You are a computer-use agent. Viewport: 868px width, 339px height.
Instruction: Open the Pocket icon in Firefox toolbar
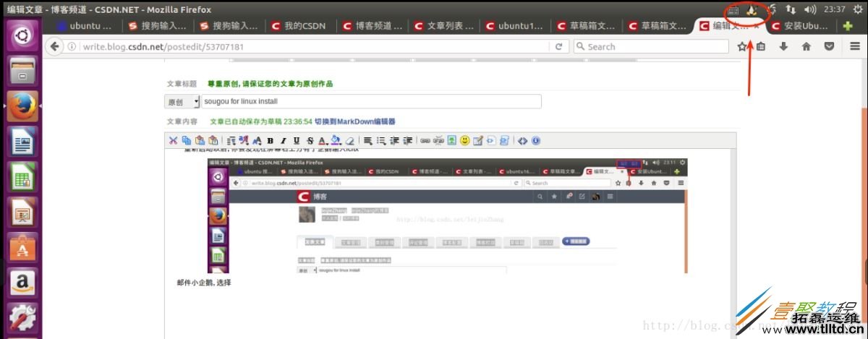pos(830,46)
